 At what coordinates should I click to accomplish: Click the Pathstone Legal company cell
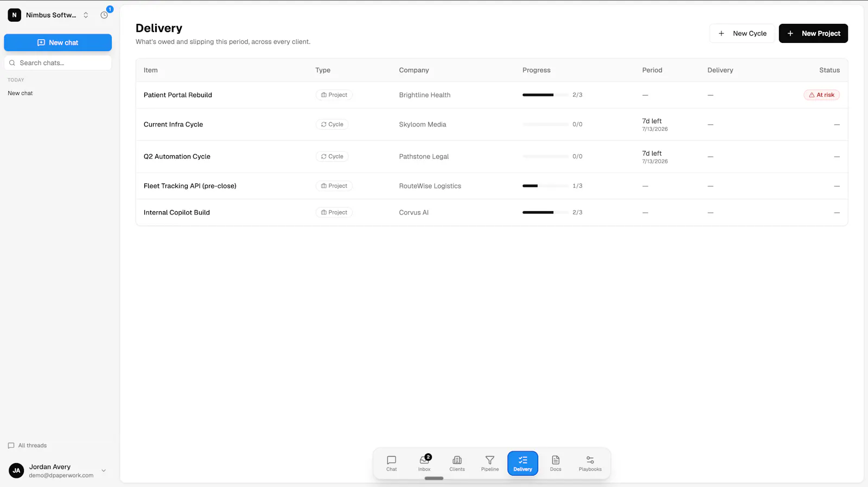coord(424,156)
